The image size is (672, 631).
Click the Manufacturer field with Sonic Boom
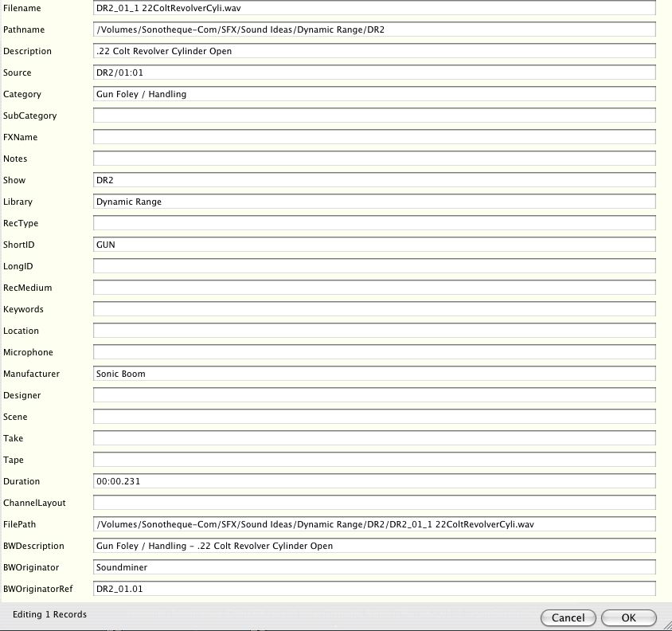click(x=374, y=374)
